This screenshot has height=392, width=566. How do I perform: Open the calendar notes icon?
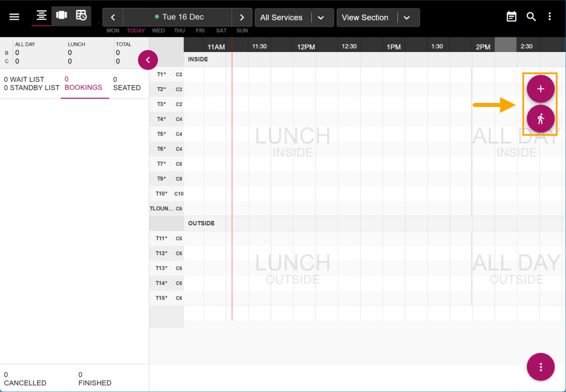512,17
